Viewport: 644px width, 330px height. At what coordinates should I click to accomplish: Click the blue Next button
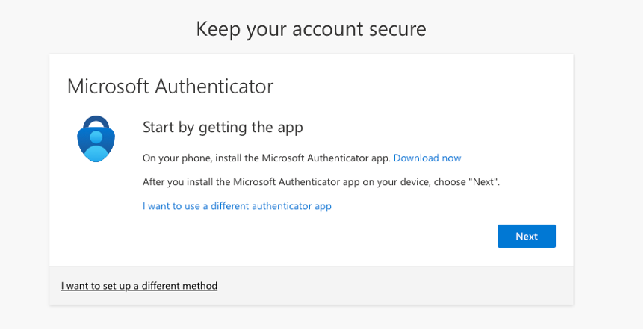[527, 236]
